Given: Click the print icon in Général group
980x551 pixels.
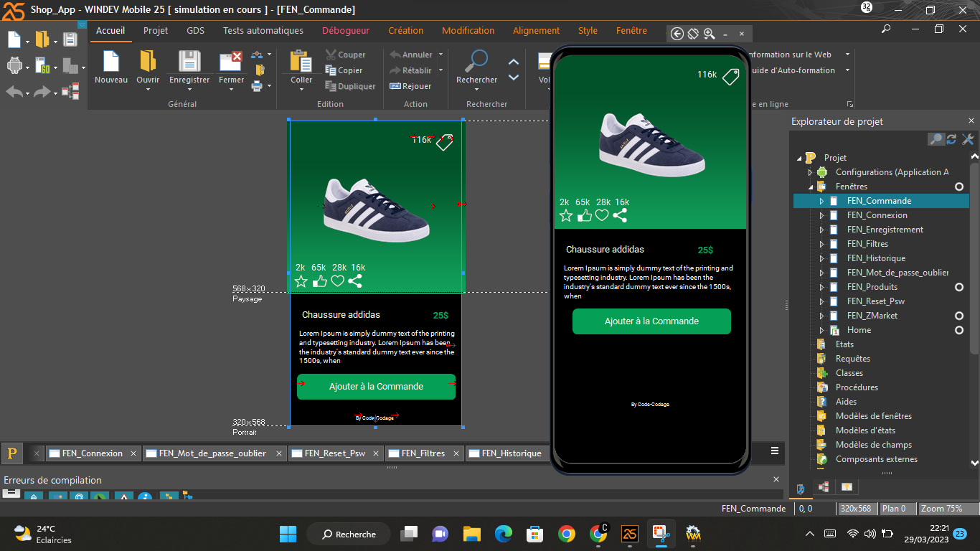Looking at the screenshot, I should click(258, 86).
